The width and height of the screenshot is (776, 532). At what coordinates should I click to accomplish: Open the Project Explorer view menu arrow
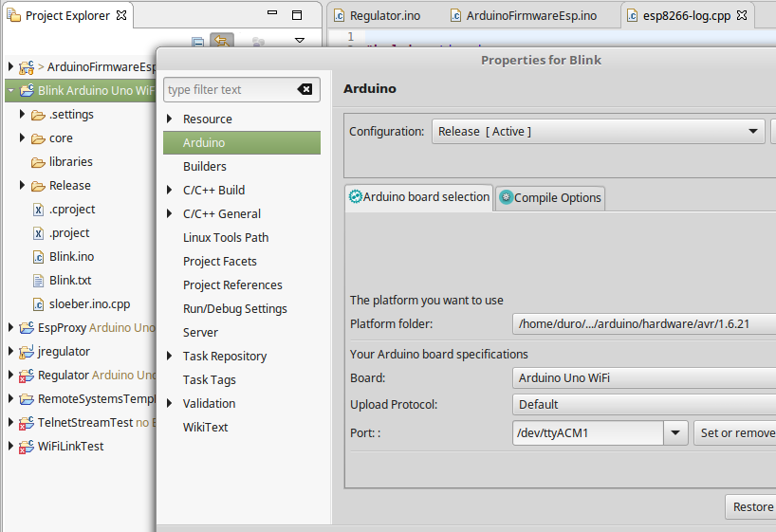pyautogui.click(x=300, y=42)
